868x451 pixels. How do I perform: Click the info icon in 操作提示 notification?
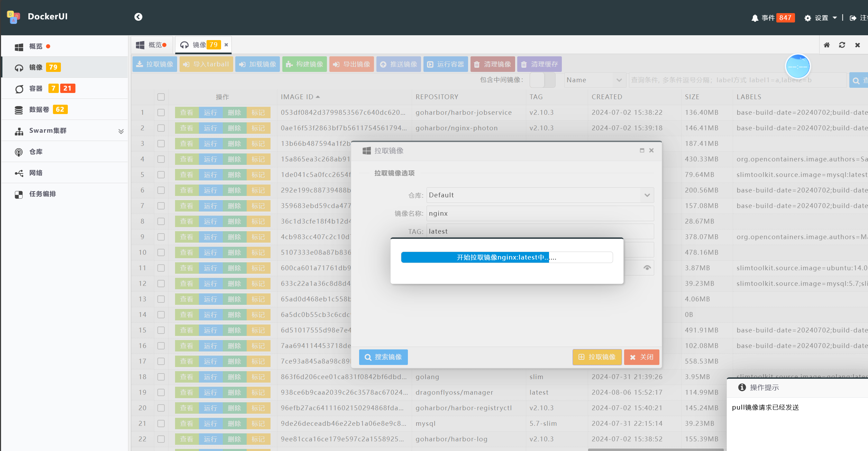coord(742,387)
